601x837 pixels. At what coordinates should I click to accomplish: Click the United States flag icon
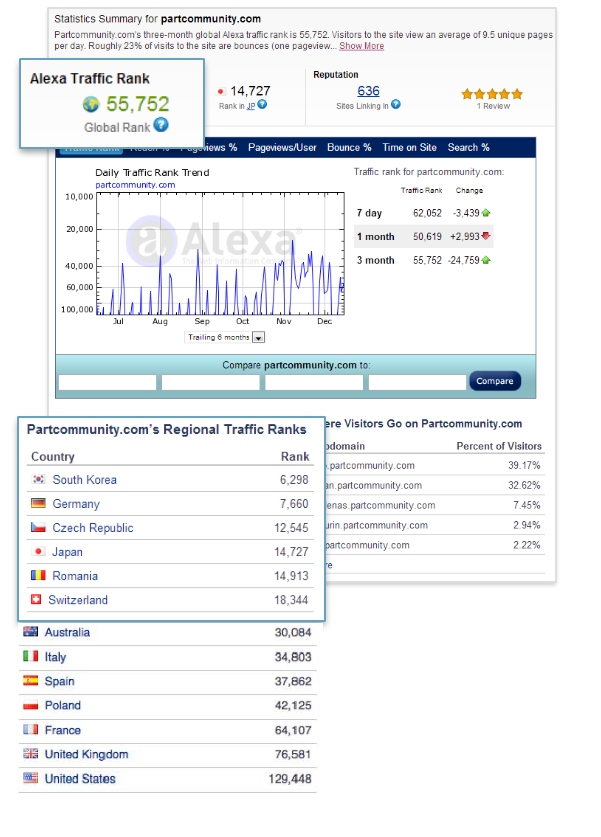pos(31,779)
